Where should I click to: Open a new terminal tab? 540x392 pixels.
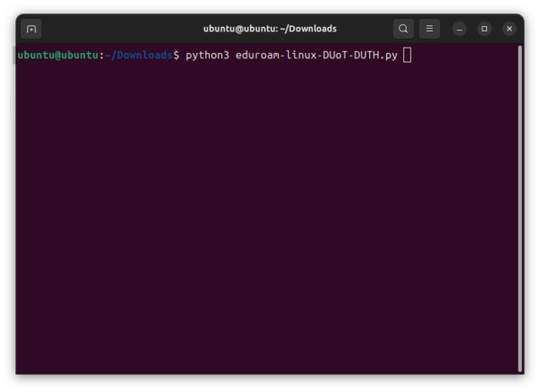pos(31,29)
